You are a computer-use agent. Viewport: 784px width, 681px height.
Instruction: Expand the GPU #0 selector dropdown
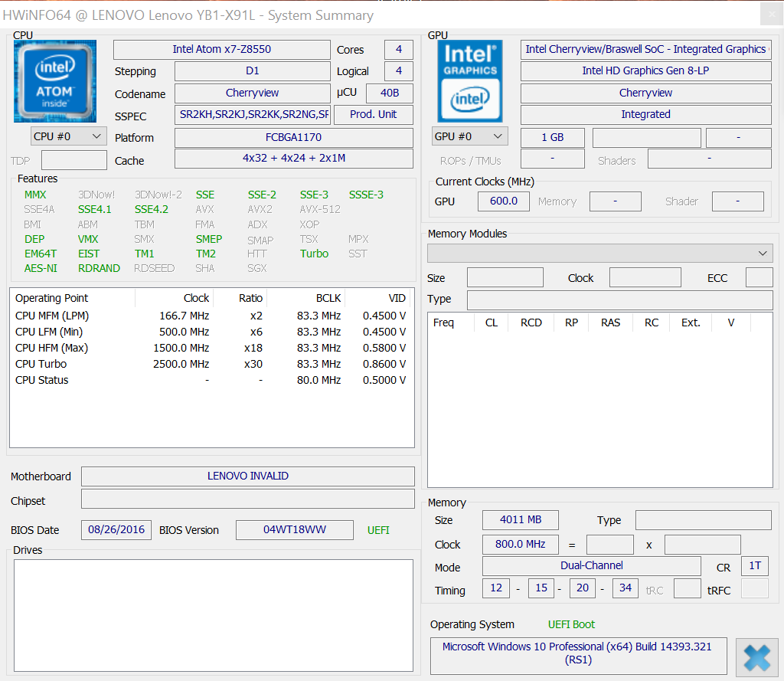click(x=469, y=136)
